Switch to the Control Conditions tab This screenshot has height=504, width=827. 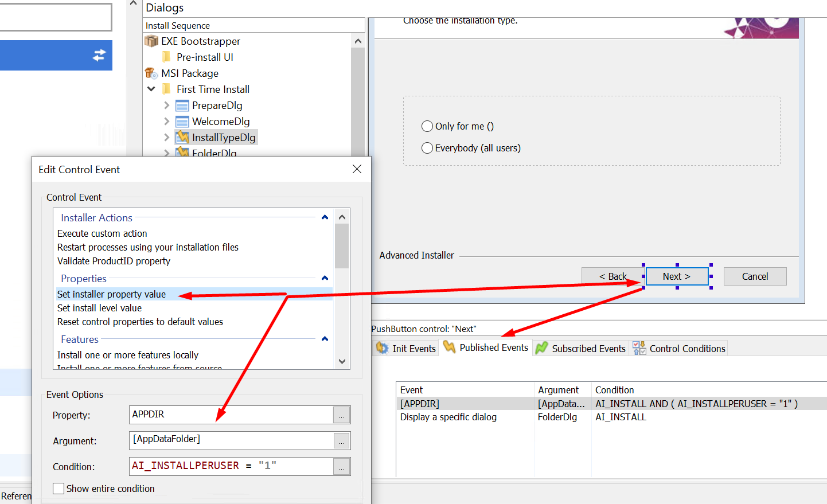pyautogui.click(x=680, y=349)
